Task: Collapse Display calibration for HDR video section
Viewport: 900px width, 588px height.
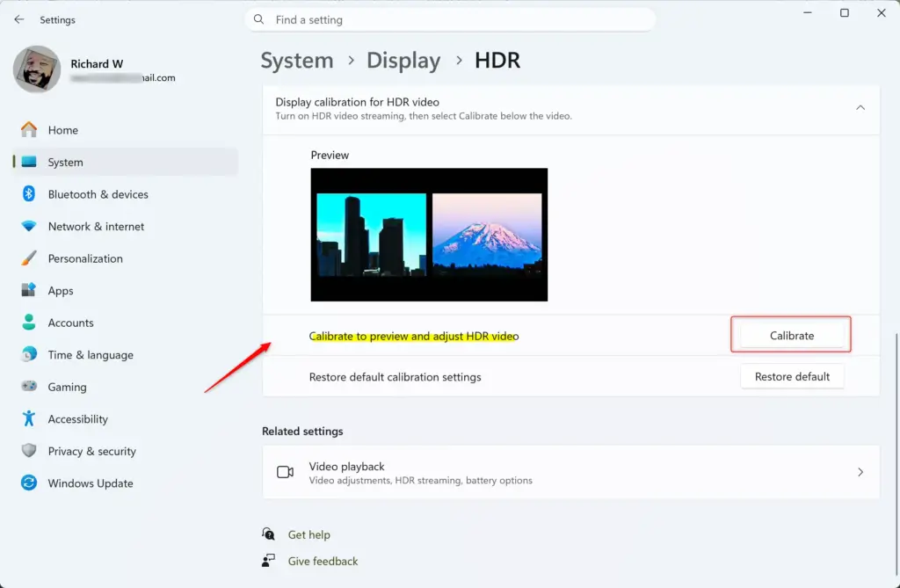Action: click(x=860, y=108)
